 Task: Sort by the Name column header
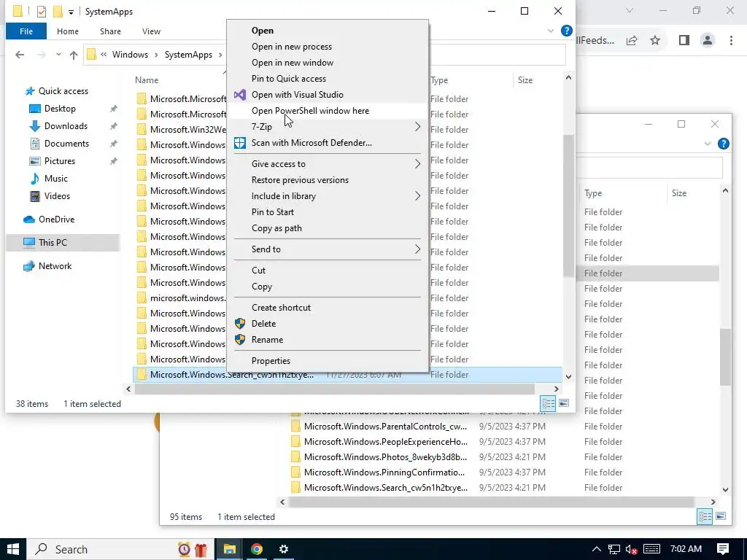click(x=146, y=80)
